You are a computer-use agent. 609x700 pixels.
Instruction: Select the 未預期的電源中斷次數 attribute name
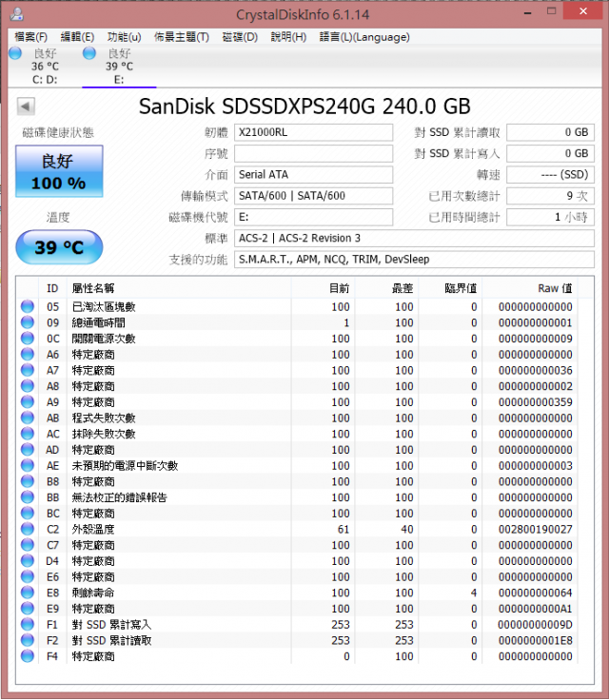(125, 466)
